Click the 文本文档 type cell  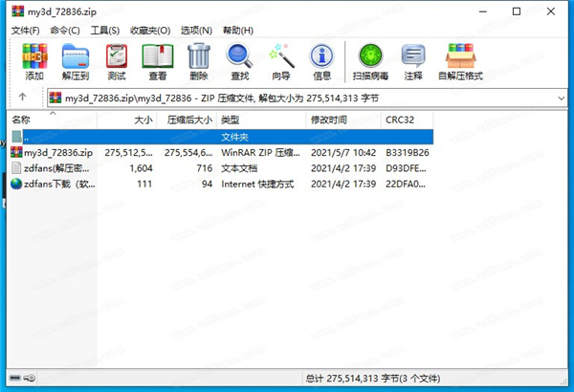click(x=239, y=168)
